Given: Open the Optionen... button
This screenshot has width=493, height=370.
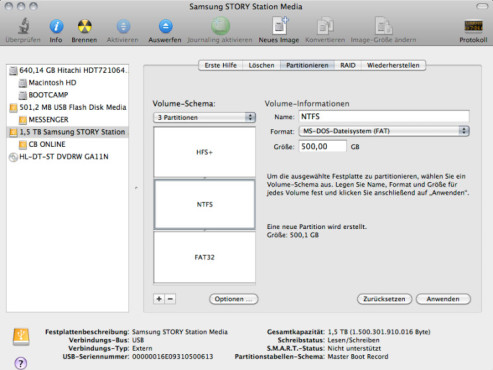Looking at the screenshot, I should point(234,299).
